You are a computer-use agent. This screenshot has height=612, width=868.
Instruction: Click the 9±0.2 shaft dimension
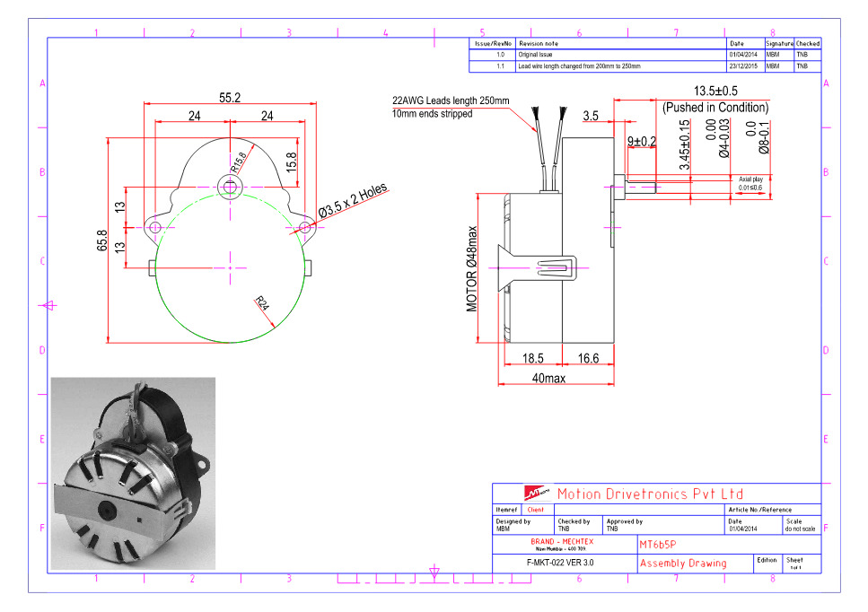(x=642, y=142)
